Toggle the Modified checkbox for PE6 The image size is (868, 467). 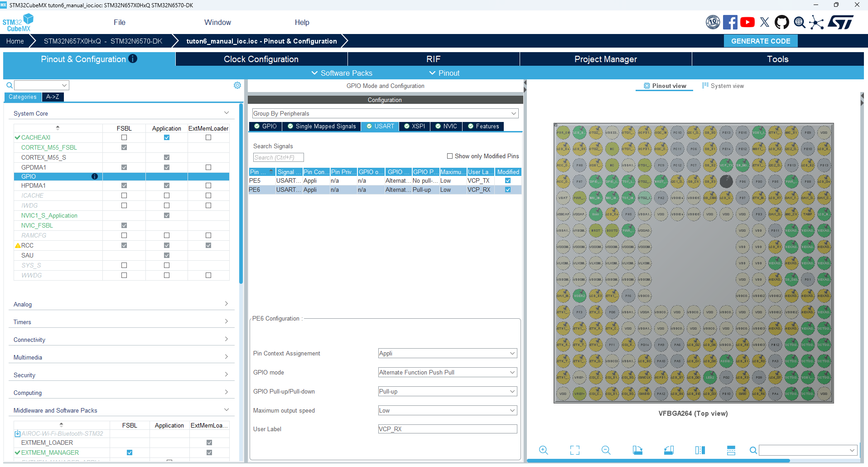(508, 190)
